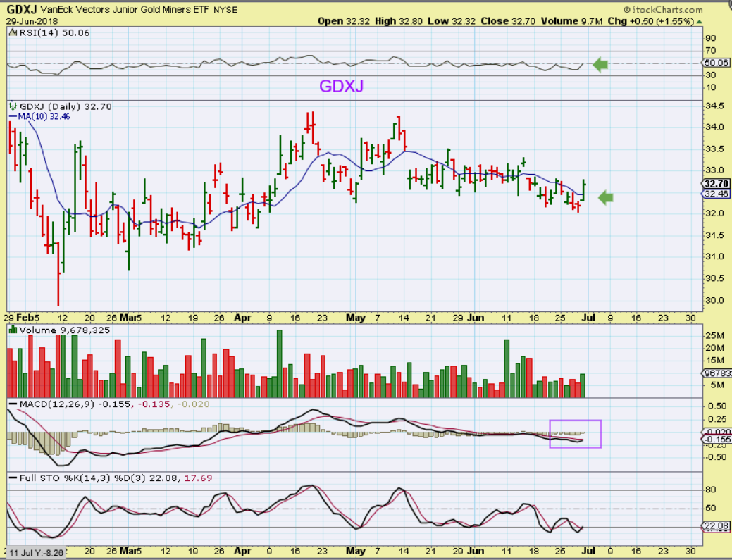This screenshot has width=732, height=560.
Task: Click the Close 32.70 value
Action: click(x=508, y=21)
